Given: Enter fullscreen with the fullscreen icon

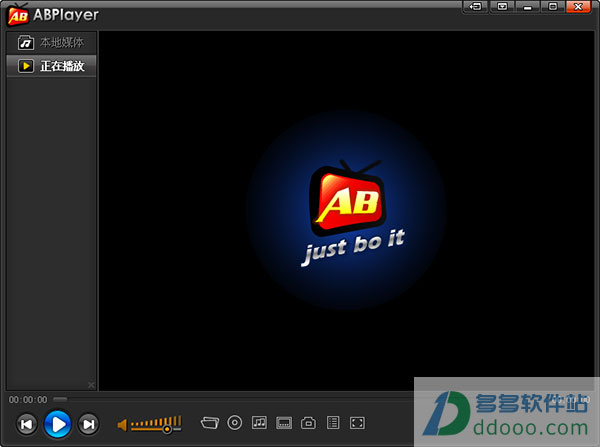Looking at the screenshot, I should point(357,423).
